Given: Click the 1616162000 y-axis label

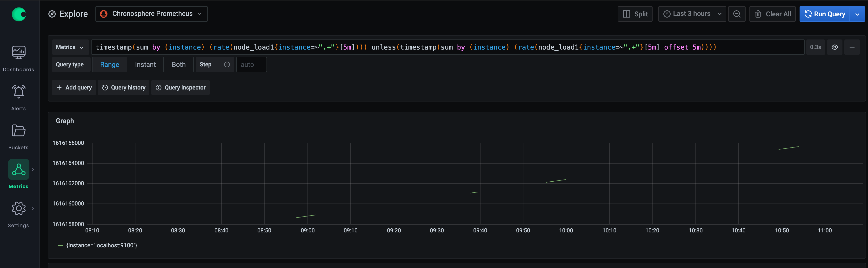Looking at the screenshot, I should point(68,183).
